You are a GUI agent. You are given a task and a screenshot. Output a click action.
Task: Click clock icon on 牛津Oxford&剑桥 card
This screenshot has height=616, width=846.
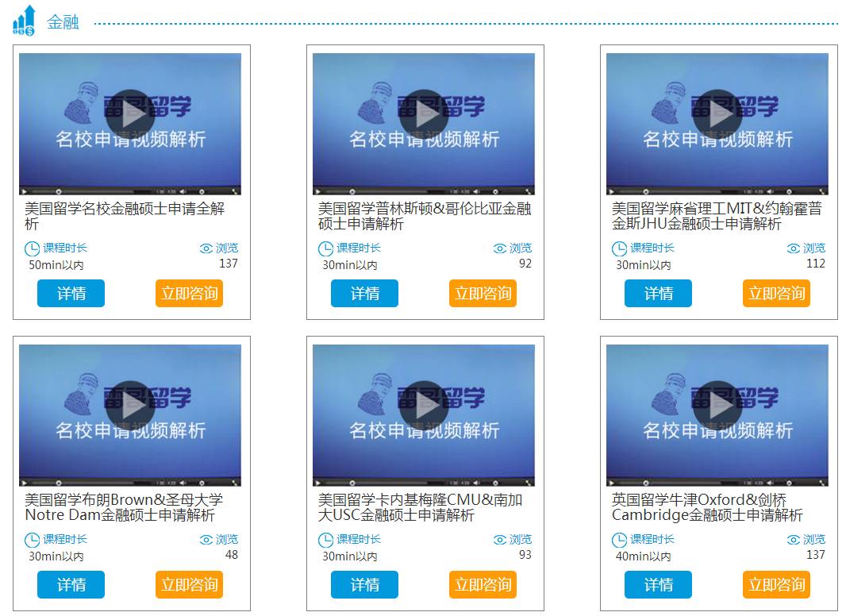[619, 540]
